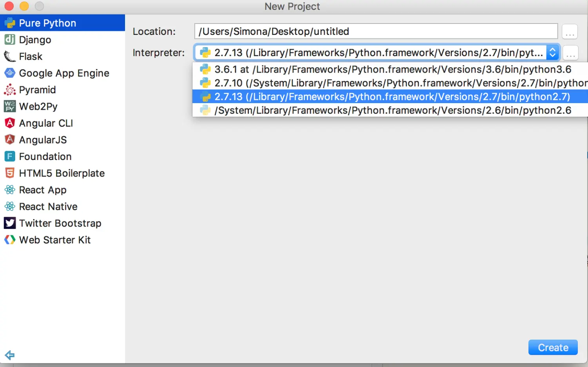Select the Angular CLI label
The image size is (588, 367).
coord(46,123)
